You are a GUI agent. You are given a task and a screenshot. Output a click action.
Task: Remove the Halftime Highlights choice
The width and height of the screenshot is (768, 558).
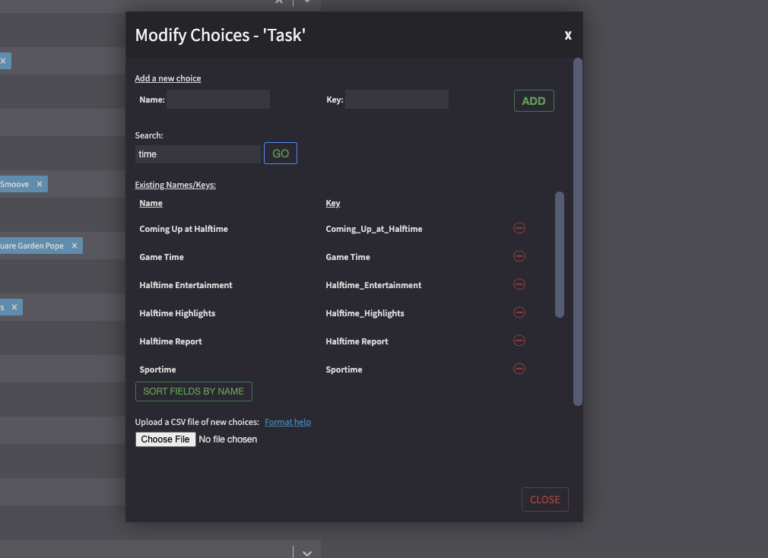coord(519,313)
